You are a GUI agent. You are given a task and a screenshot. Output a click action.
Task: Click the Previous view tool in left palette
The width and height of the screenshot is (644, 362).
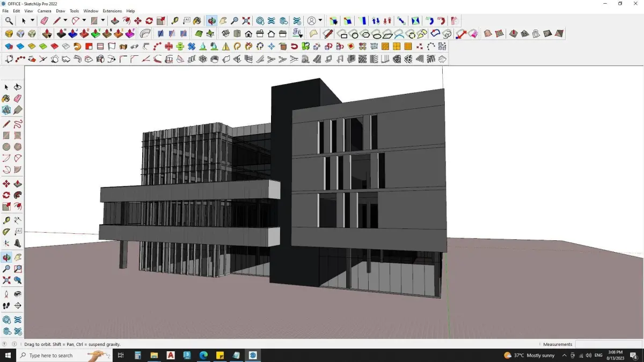click(x=18, y=280)
